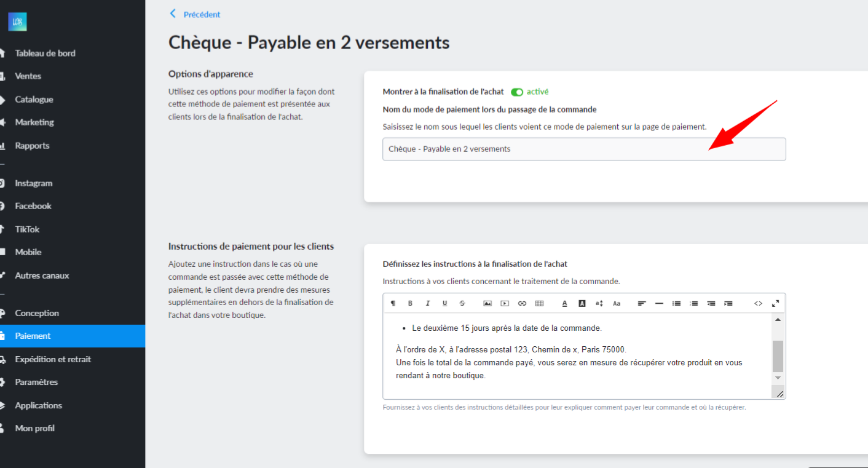Click the 'Options d'apparence' heading
The width and height of the screenshot is (868, 468).
point(211,74)
